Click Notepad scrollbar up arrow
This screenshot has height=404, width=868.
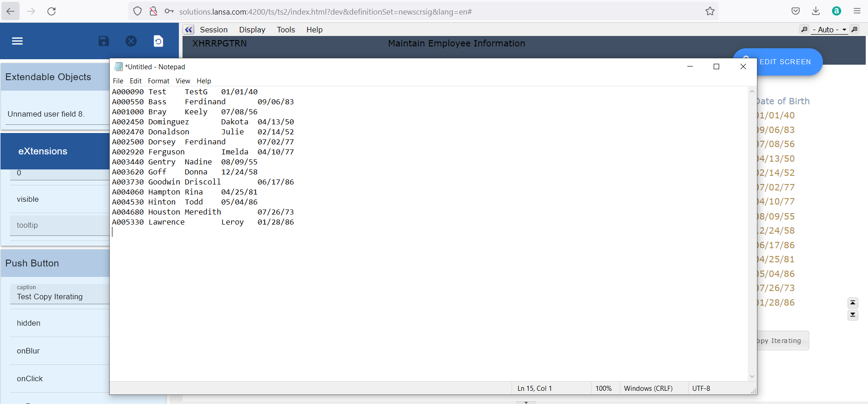coord(752,92)
